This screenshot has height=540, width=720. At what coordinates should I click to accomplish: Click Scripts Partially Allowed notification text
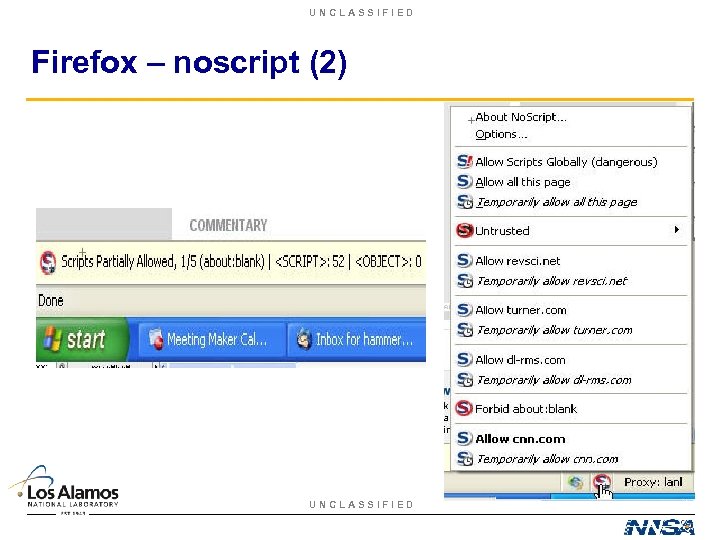point(242,262)
